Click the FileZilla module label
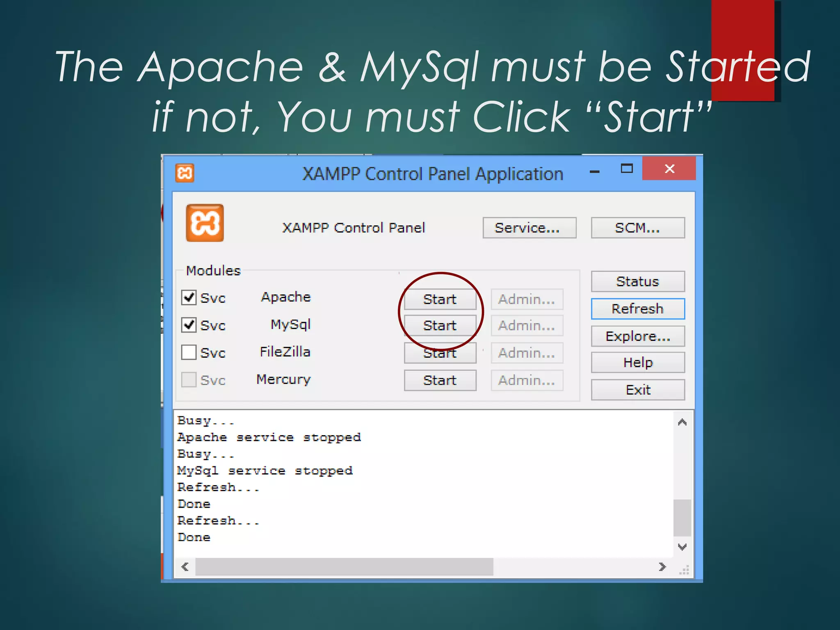 point(285,352)
